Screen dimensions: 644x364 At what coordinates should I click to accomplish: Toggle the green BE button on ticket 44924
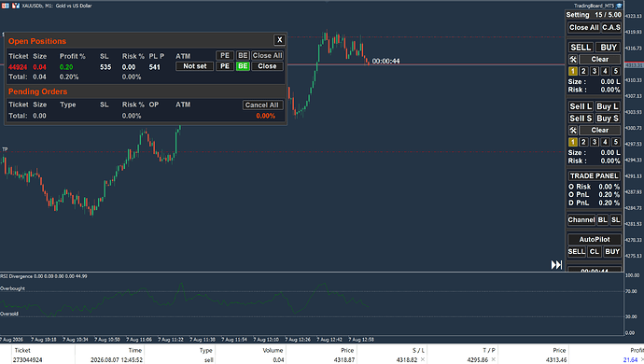[243, 66]
